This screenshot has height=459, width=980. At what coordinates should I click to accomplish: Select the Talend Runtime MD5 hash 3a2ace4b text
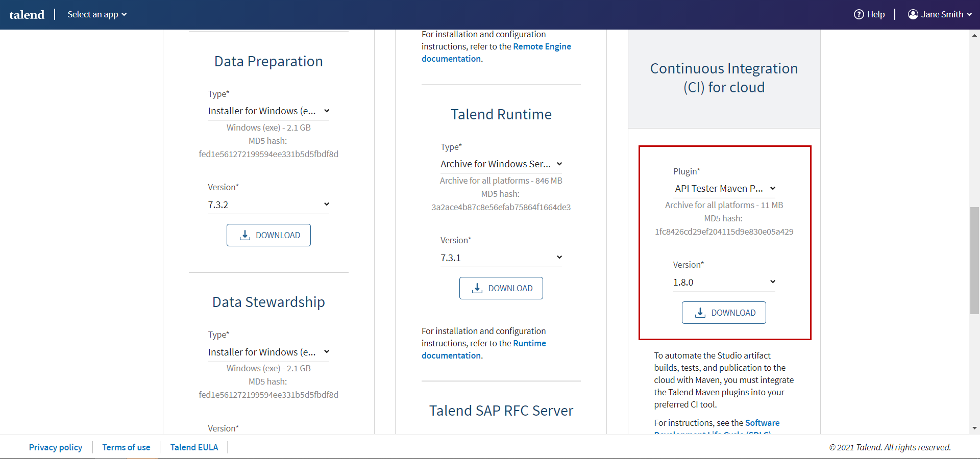[501, 207]
